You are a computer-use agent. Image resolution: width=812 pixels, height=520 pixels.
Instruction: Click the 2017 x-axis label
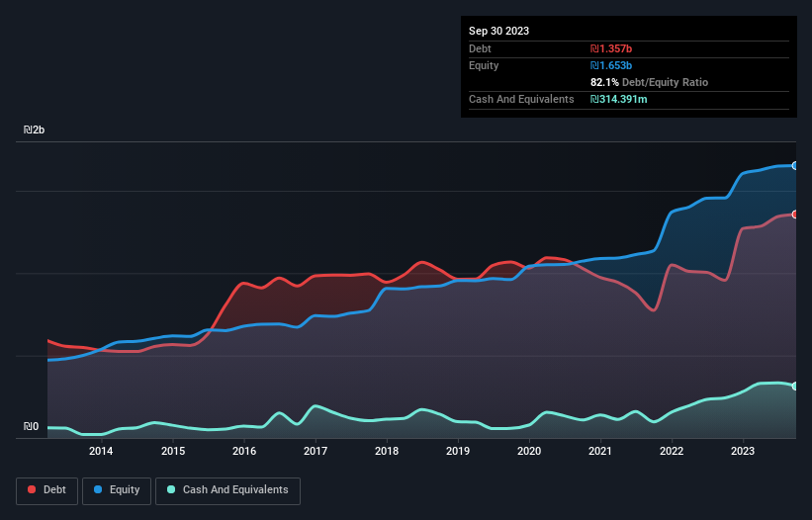pos(316,451)
